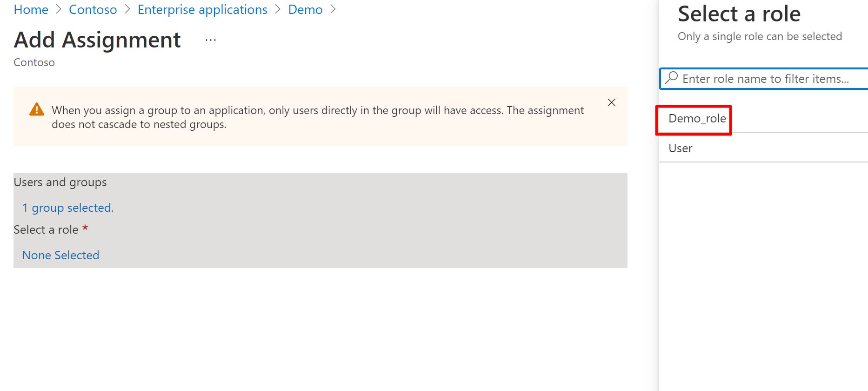Click the magnifier icon in role filter
This screenshot has width=868, height=391.
click(x=671, y=78)
